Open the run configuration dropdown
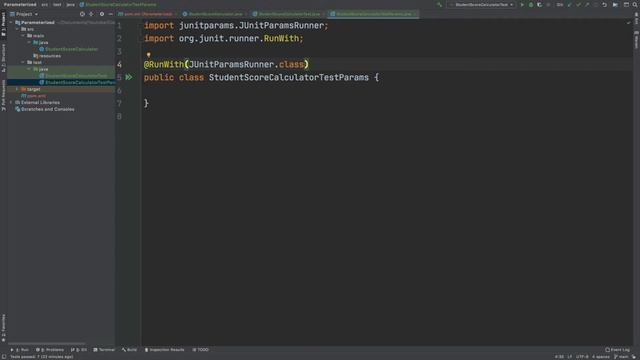Viewport: 640px width, 360px height. tap(481, 5)
